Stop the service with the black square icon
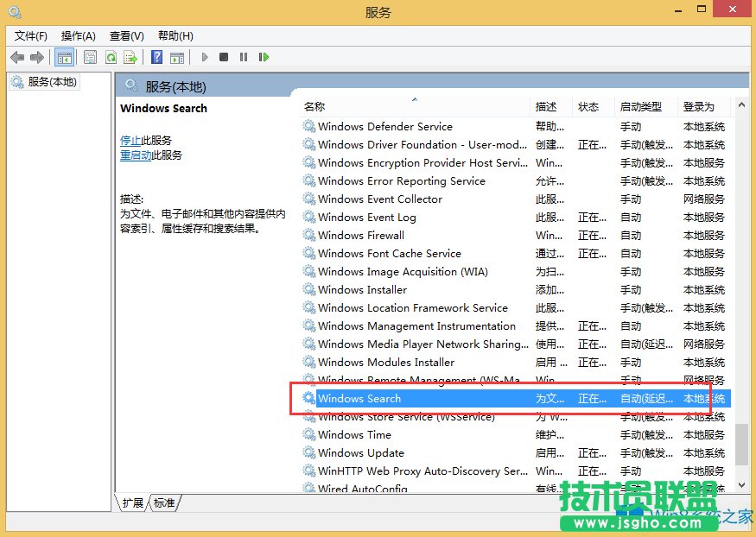The width and height of the screenshot is (756, 537). point(223,57)
